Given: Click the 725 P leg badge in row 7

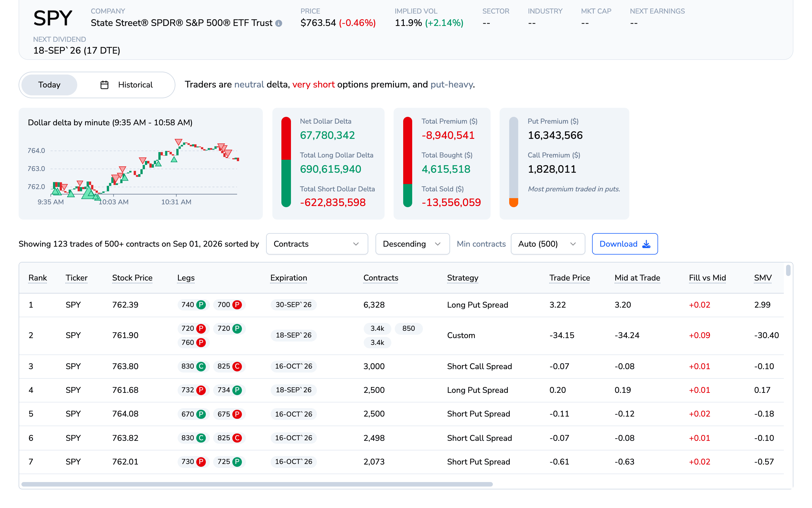Looking at the screenshot, I should pos(230,462).
